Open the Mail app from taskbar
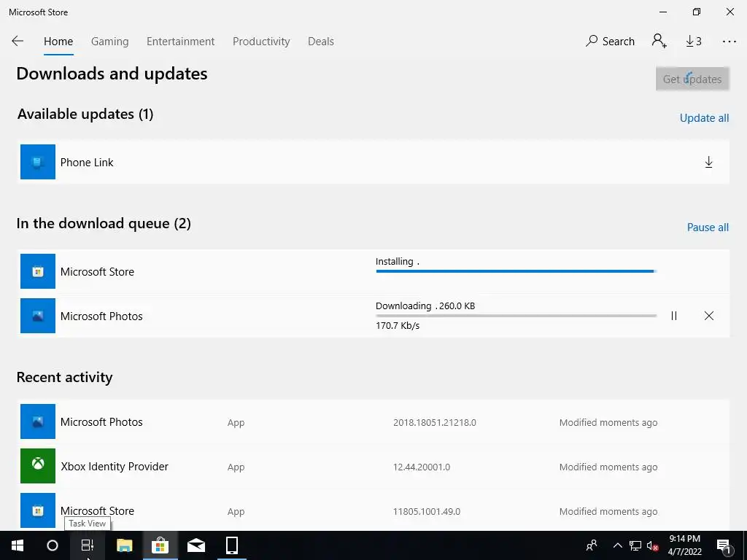The width and height of the screenshot is (747, 560). (x=196, y=545)
